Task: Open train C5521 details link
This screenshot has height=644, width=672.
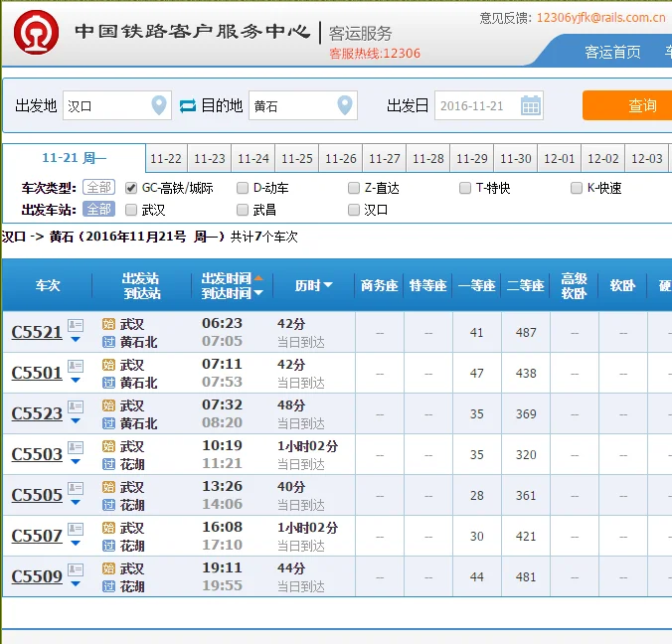Action: click(x=37, y=333)
